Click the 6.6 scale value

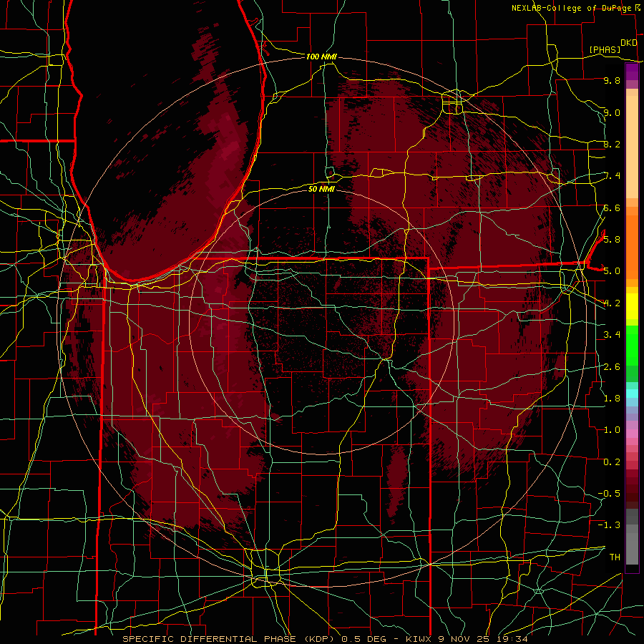point(612,208)
